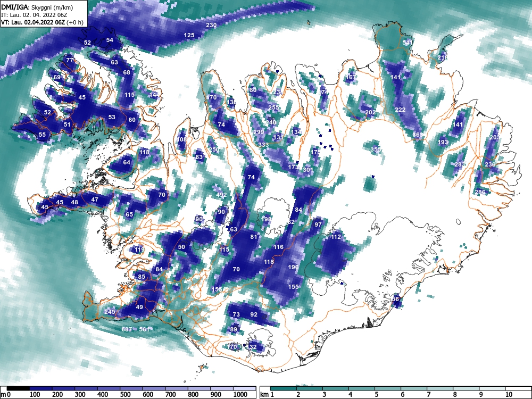
Task: Select the map value 492
Action: pyautogui.click(x=221, y=195)
